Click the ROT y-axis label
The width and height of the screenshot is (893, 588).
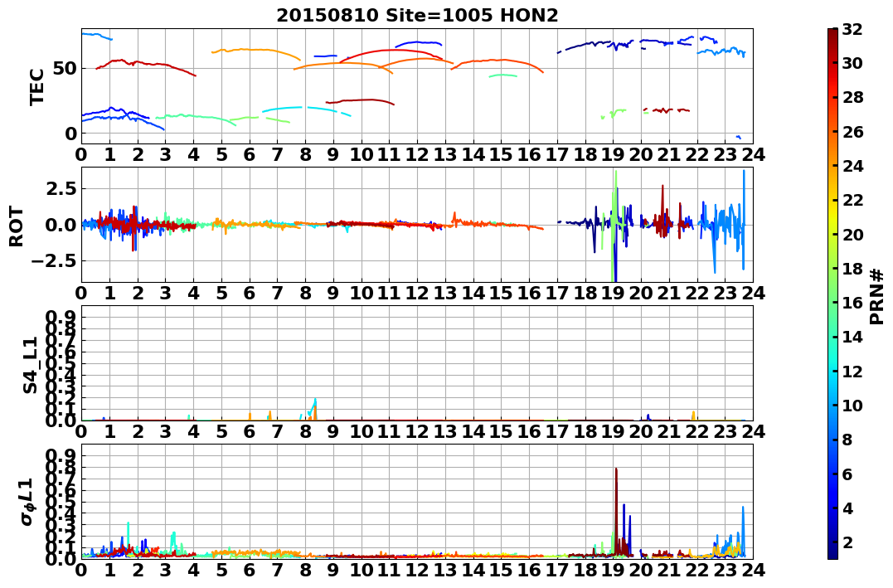(x=17, y=226)
